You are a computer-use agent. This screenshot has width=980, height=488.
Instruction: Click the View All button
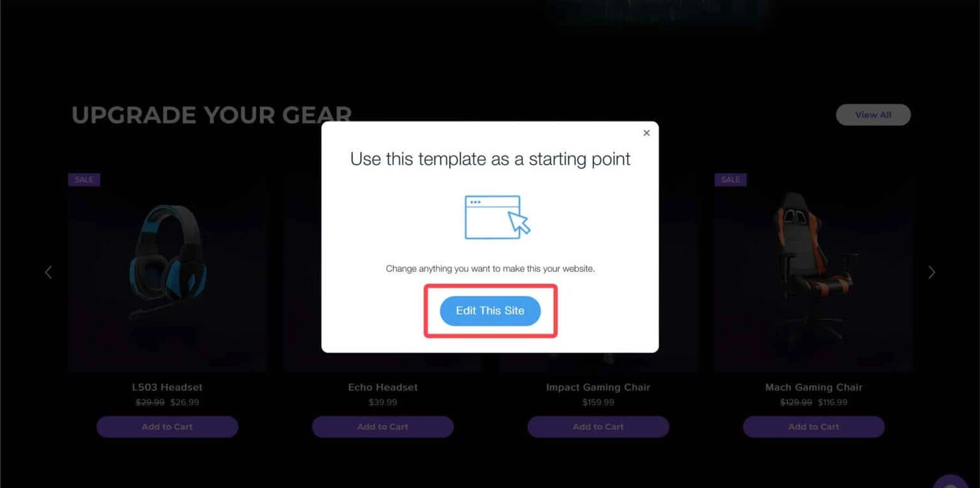(x=873, y=115)
